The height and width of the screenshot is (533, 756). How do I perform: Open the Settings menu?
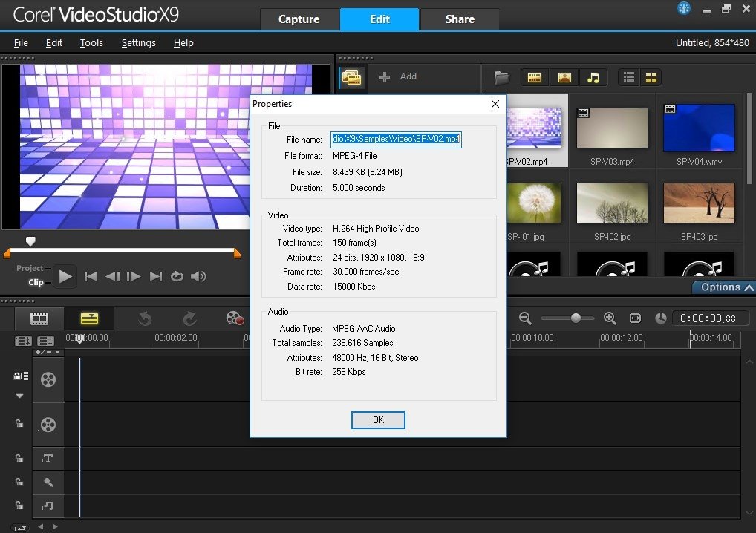coord(138,43)
